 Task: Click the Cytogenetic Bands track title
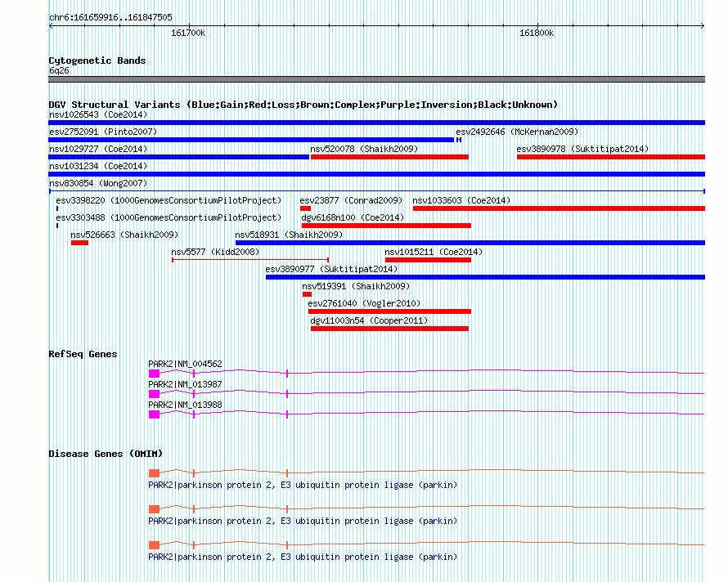tap(97, 60)
